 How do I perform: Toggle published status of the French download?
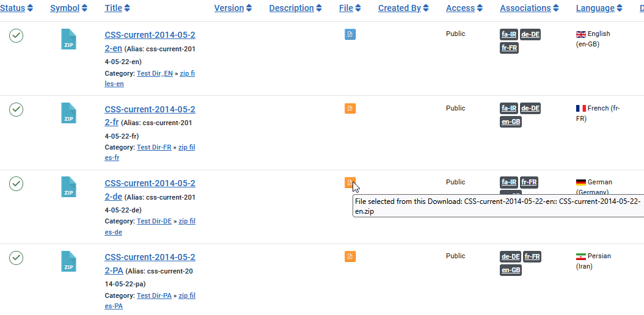pyautogui.click(x=16, y=109)
